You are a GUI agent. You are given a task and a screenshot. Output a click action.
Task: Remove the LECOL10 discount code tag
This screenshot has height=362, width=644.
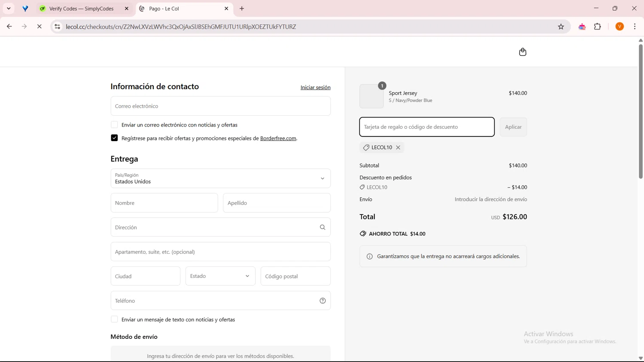pyautogui.click(x=398, y=148)
